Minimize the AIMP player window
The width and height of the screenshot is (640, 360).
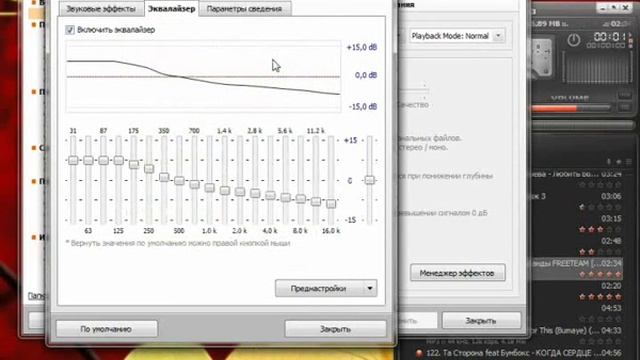[x=603, y=7]
